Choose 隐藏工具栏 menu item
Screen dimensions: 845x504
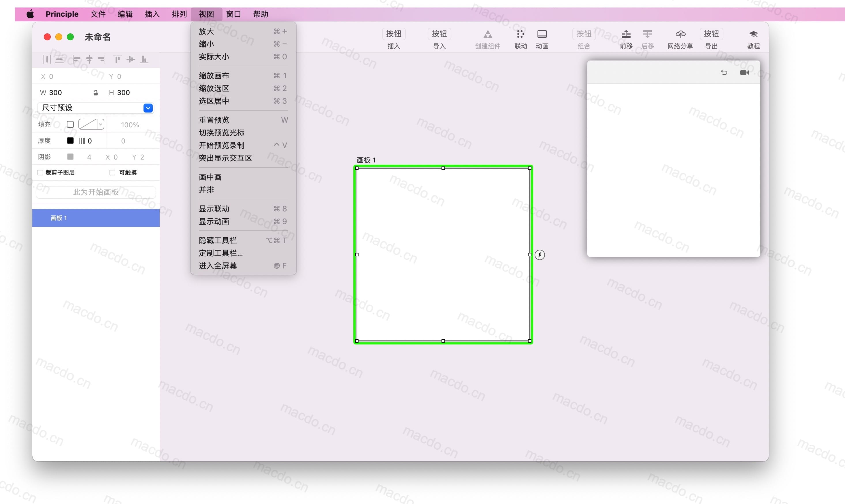[x=243, y=240]
